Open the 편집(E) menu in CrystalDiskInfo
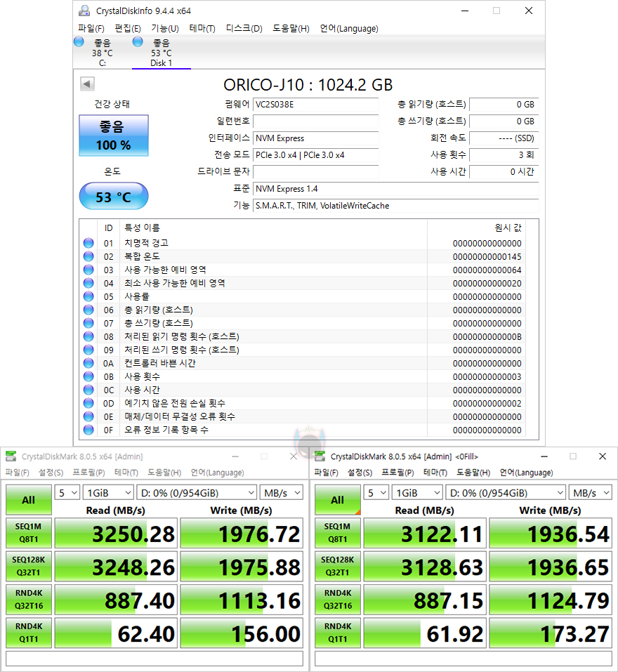This screenshot has width=618, height=672. (128, 29)
